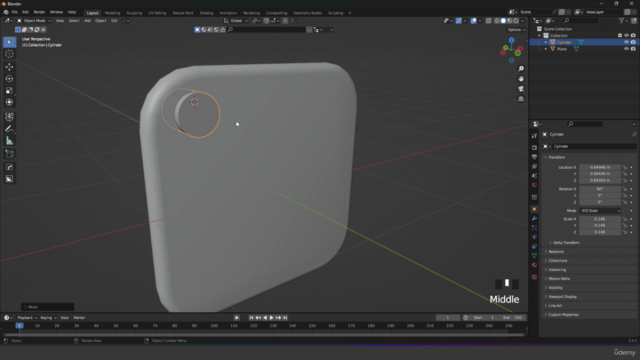Toggle the camera view icon

point(521,89)
